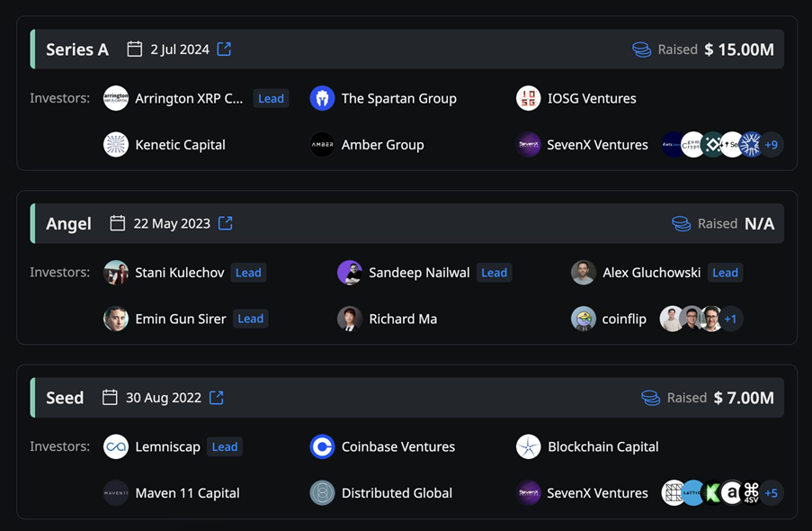
Task: Open the "Maven 11 Capital" investor name
Action: click(x=187, y=493)
